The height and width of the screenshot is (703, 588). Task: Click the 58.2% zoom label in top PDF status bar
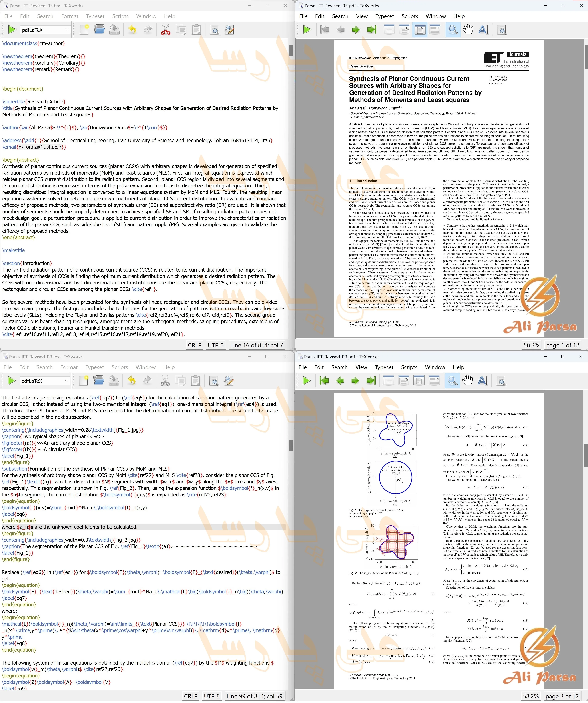(x=531, y=345)
